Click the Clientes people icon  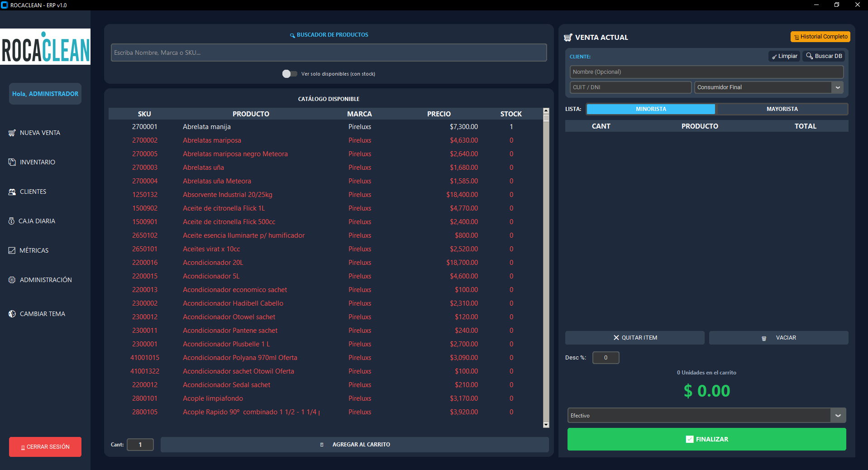pyautogui.click(x=12, y=192)
